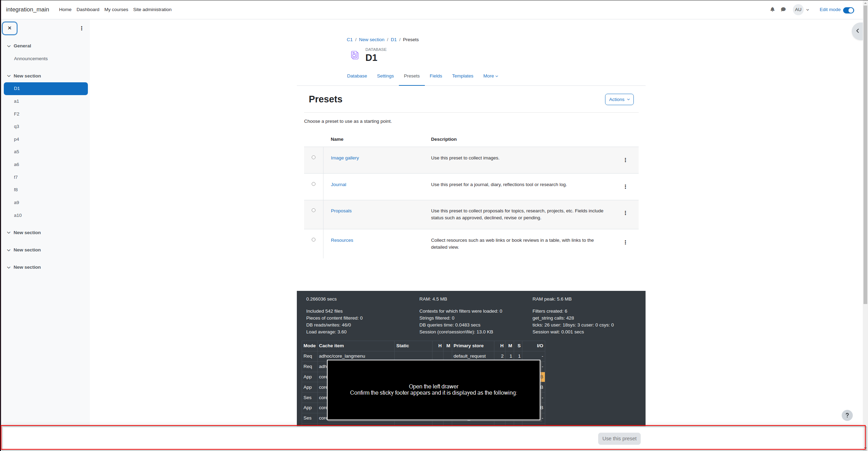
Task: Select F2 in course index
Action: tap(17, 114)
